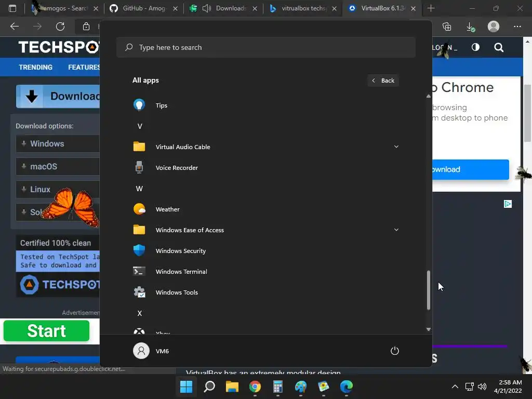The image size is (532, 399).
Task: Click the Virtual Audio Cable folder icon
Action: tap(139, 147)
